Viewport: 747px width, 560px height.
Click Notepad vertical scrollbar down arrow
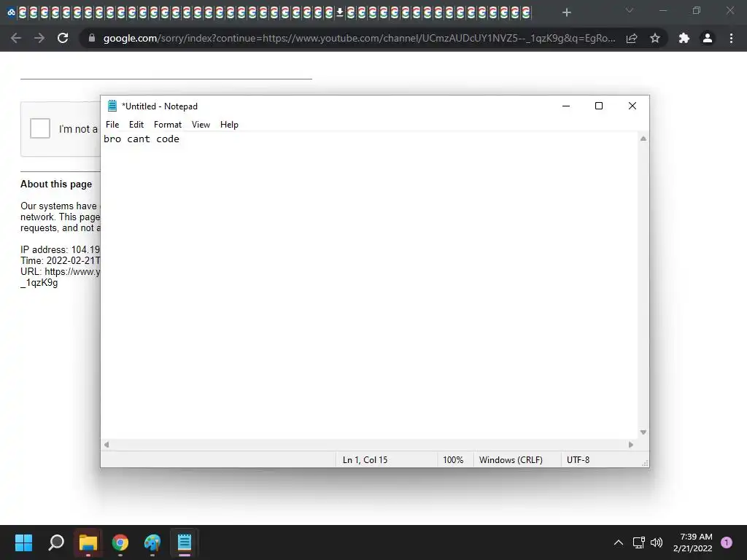coord(643,432)
